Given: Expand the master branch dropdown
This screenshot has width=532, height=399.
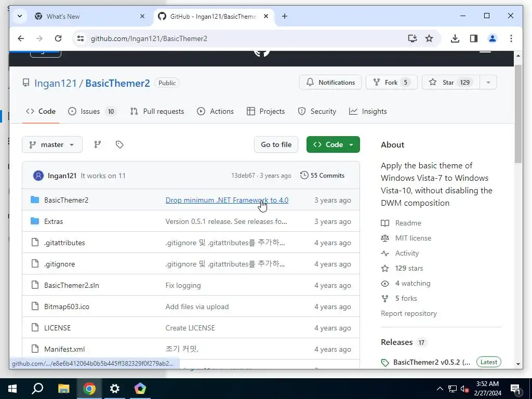Looking at the screenshot, I should coord(52,144).
